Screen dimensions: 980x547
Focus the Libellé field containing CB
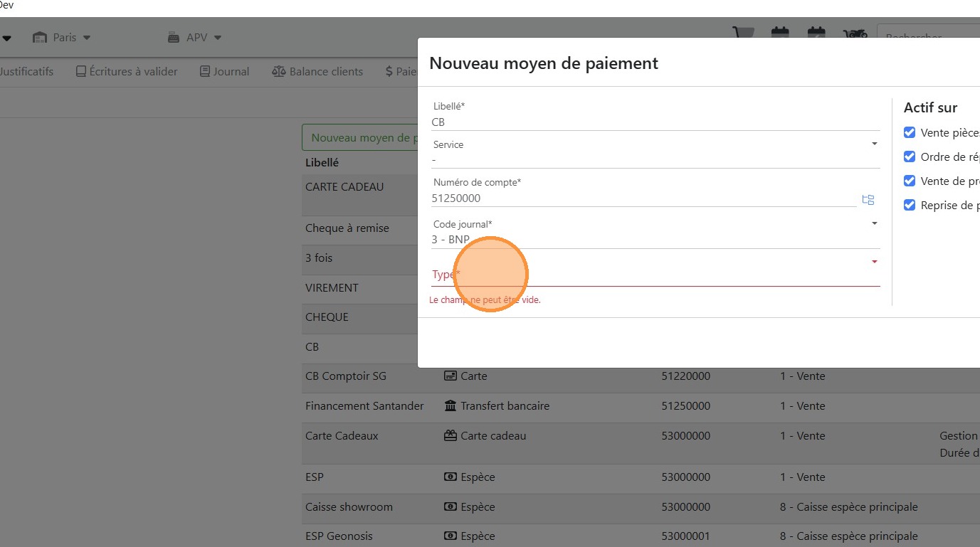point(655,122)
